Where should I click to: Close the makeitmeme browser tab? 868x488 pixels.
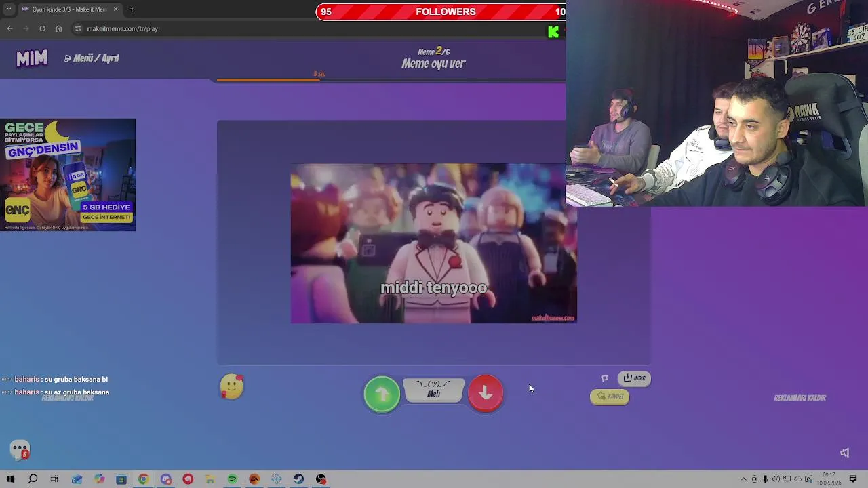tap(115, 9)
